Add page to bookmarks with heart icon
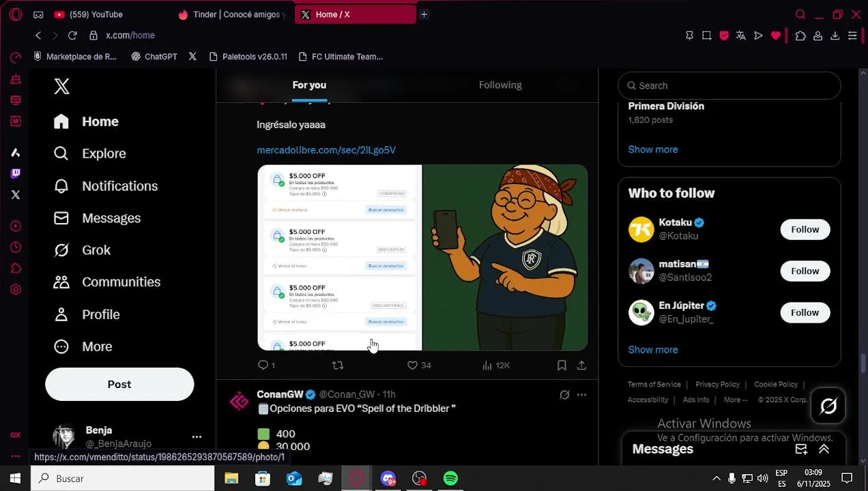Viewport: 868px width, 491px height. (x=776, y=35)
